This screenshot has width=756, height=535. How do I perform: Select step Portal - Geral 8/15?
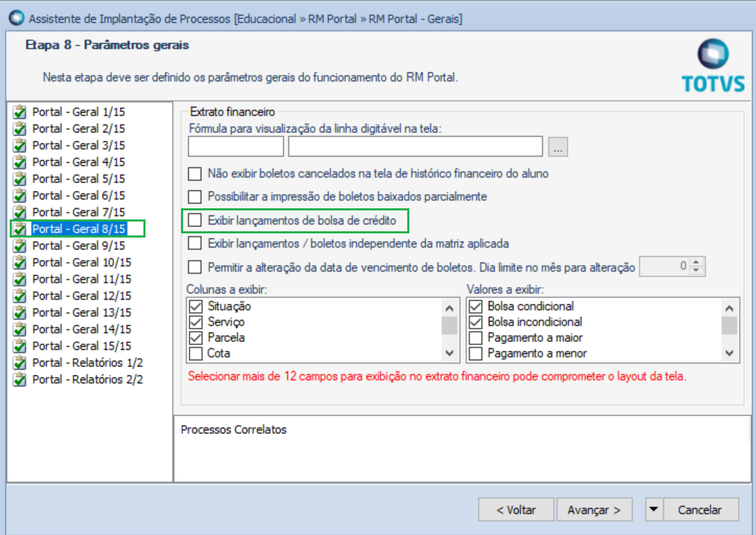[x=79, y=228]
